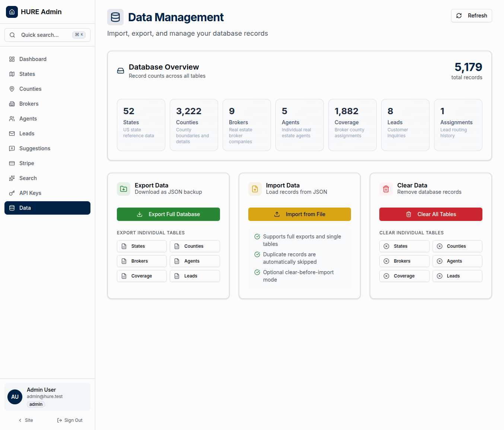Click the Brokers building icon in the sidebar
Screen dimensions: 504x430
point(11,103)
